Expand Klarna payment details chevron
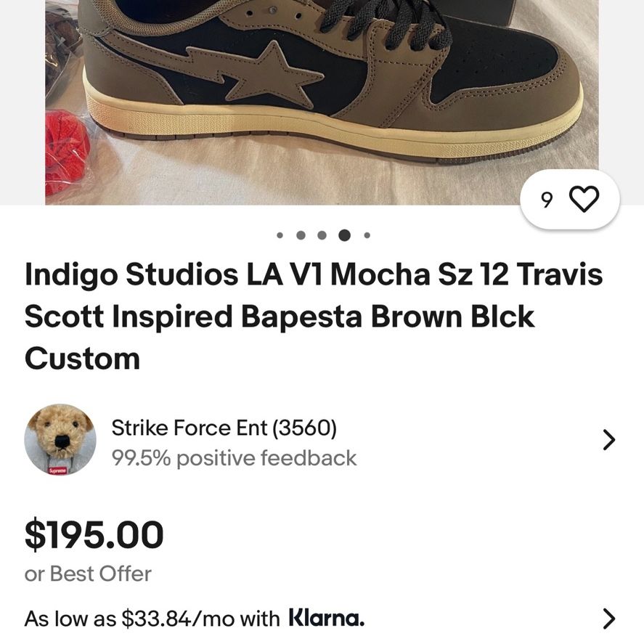Image resolution: width=644 pixels, height=644 pixels. [608, 619]
